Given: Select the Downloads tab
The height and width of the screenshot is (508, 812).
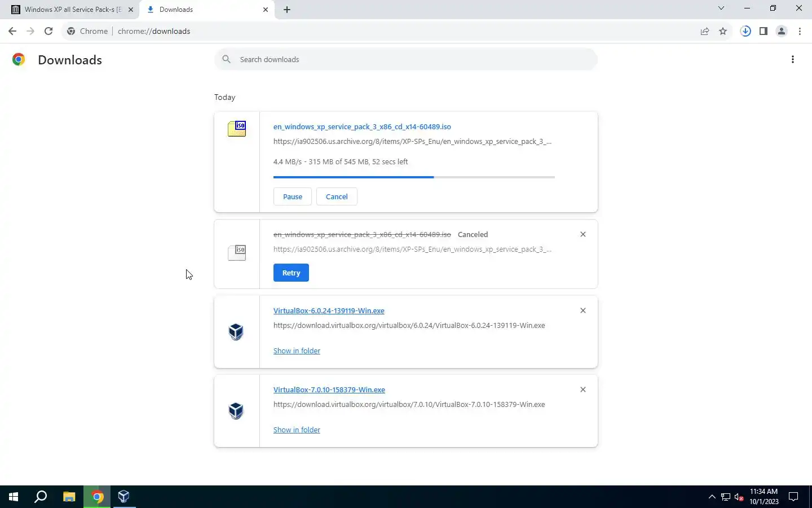Looking at the screenshot, I should pos(208,10).
